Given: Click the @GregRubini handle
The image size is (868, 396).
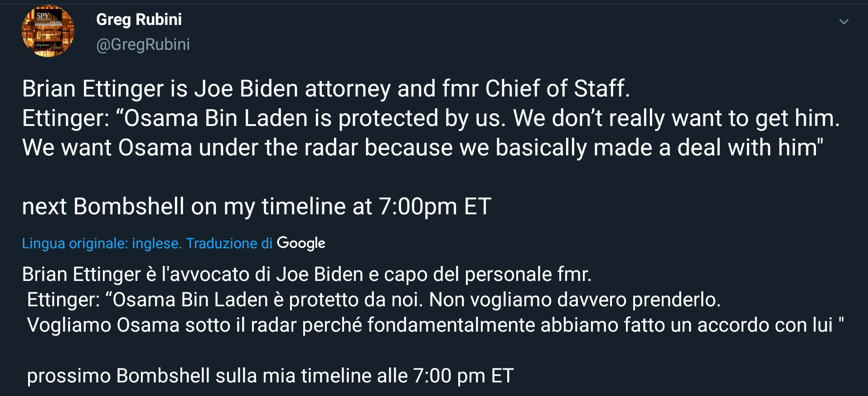Looking at the screenshot, I should click(x=143, y=44).
